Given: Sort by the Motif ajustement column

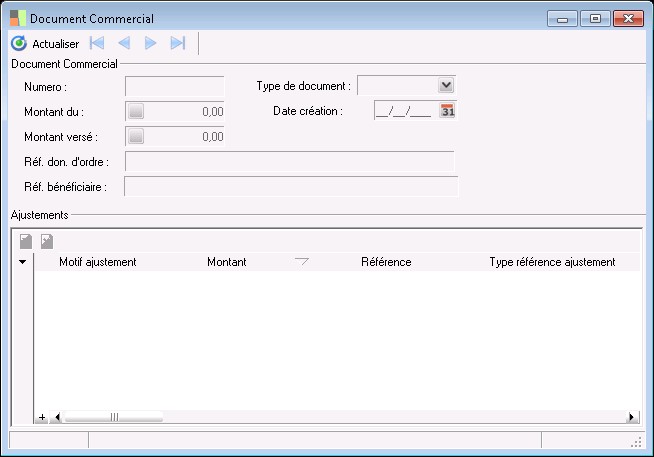Looking at the screenshot, I should (x=98, y=262).
